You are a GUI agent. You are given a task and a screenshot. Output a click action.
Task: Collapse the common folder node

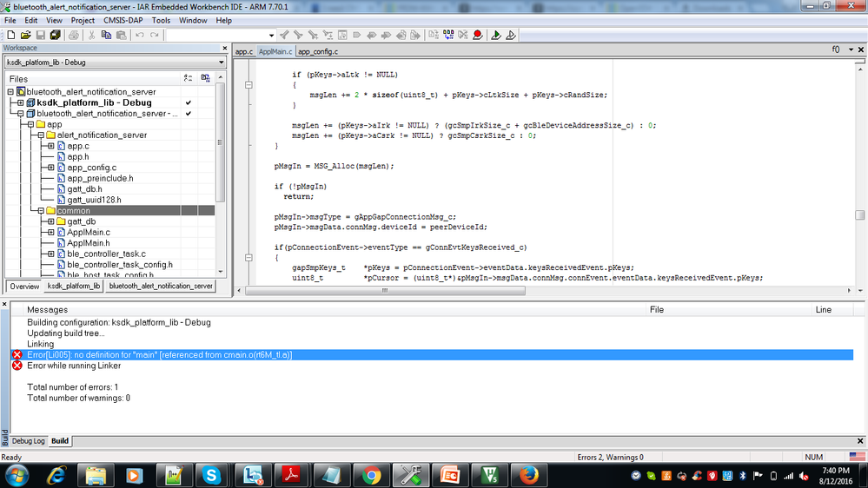(41, 211)
